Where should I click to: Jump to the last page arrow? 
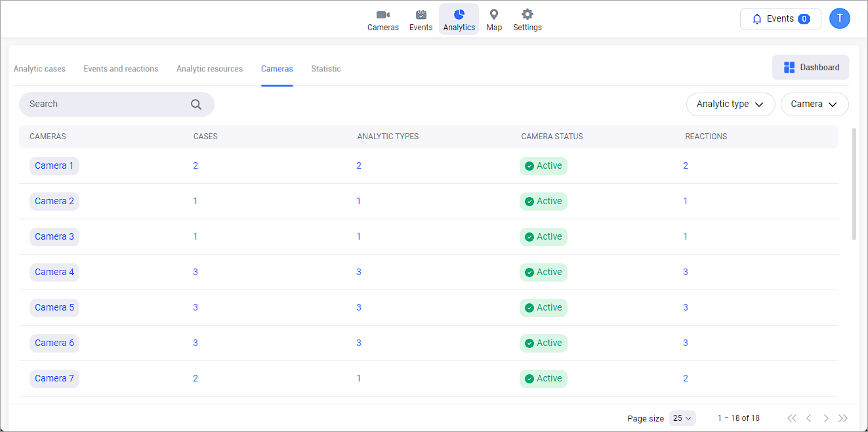(843, 418)
